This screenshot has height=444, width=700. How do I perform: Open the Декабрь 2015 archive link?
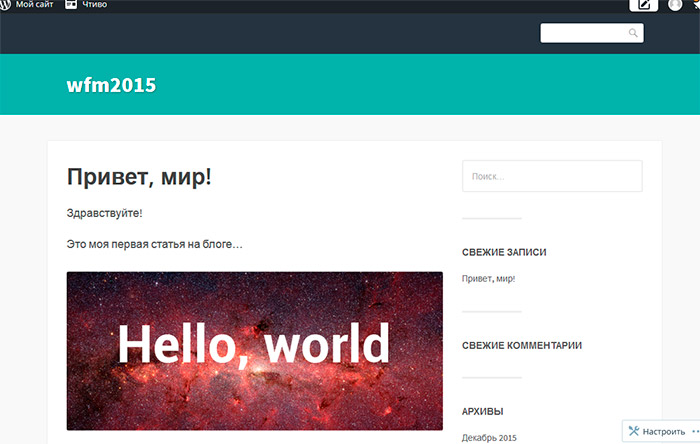click(x=489, y=438)
